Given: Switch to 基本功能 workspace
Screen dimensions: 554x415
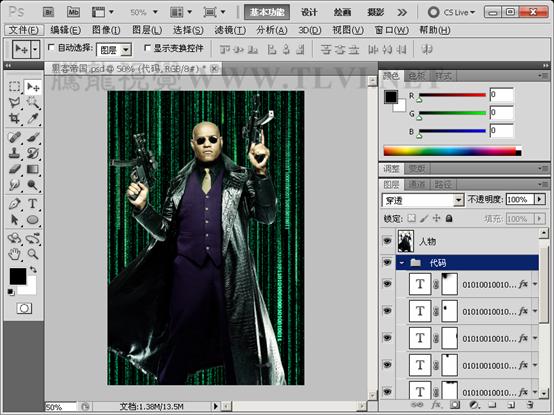Looking at the screenshot, I should click(267, 12).
